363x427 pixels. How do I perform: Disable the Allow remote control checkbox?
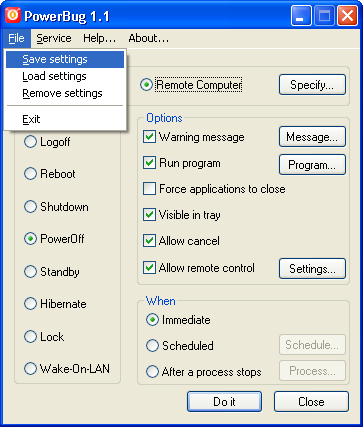[149, 268]
